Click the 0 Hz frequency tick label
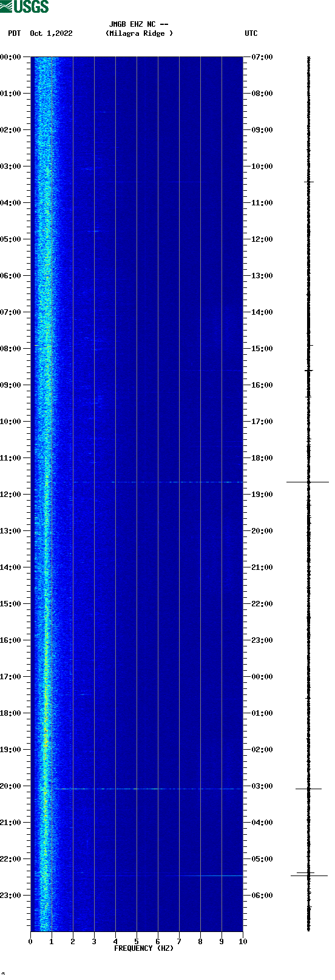 tap(30, 942)
